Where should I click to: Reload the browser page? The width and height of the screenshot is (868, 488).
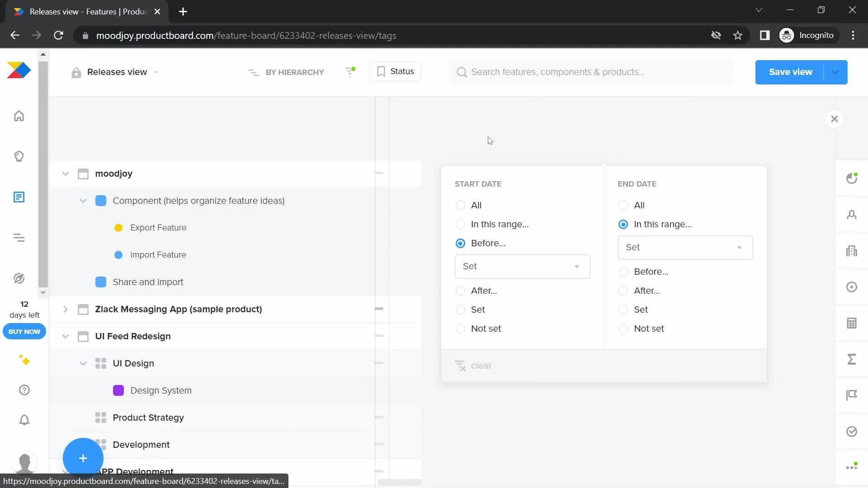[58, 35]
